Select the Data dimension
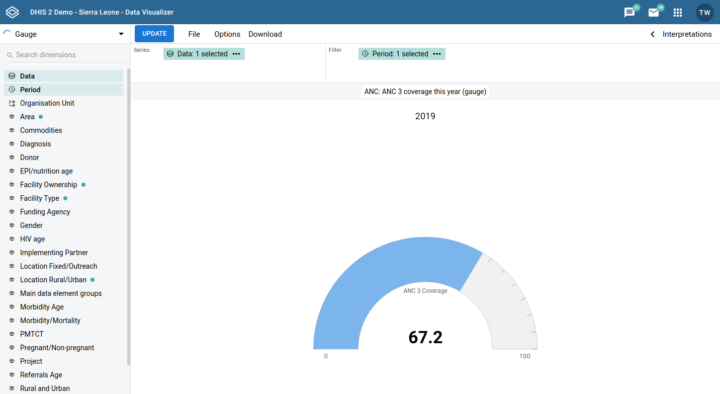This screenshot has width=720, height=394. coord(64,76)
